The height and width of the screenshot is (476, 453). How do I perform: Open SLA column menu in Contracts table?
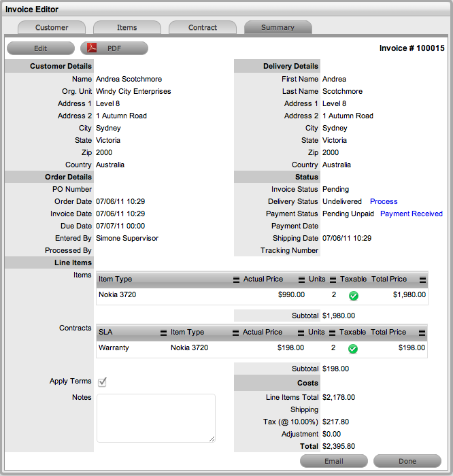(x=163, y=333)
